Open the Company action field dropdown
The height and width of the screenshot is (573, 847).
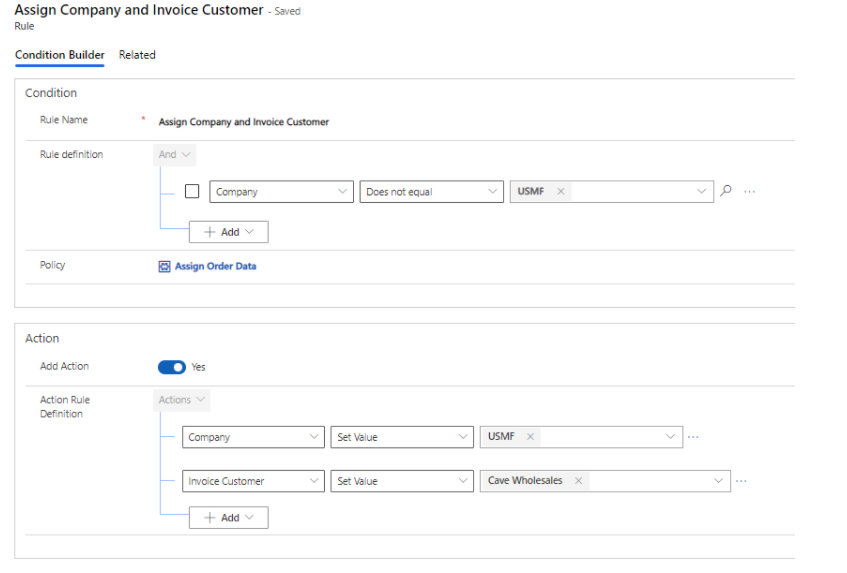(253, 437)
